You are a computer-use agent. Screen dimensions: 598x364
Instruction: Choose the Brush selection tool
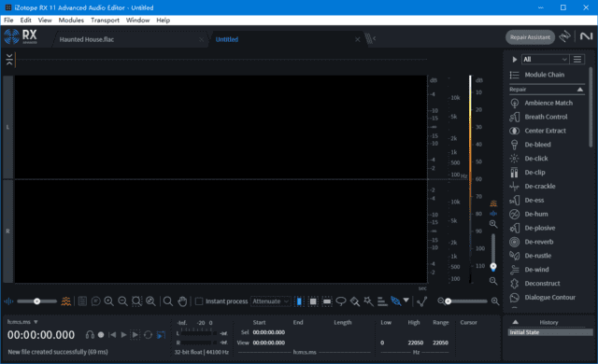point(355,301)
